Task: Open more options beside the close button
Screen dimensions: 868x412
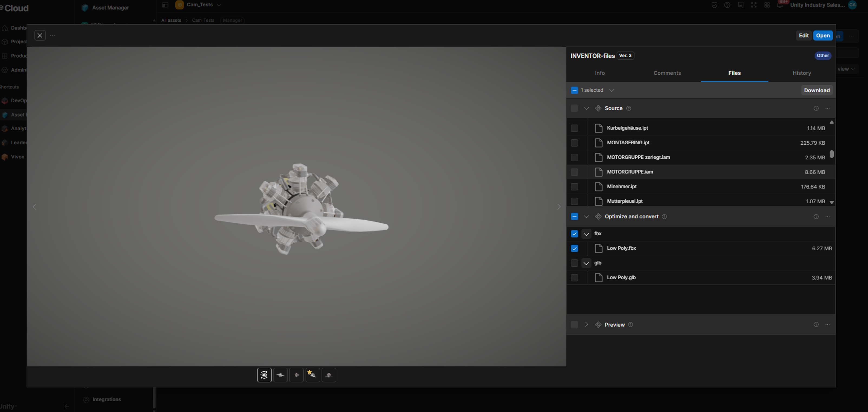Action: tap(52, 35)
